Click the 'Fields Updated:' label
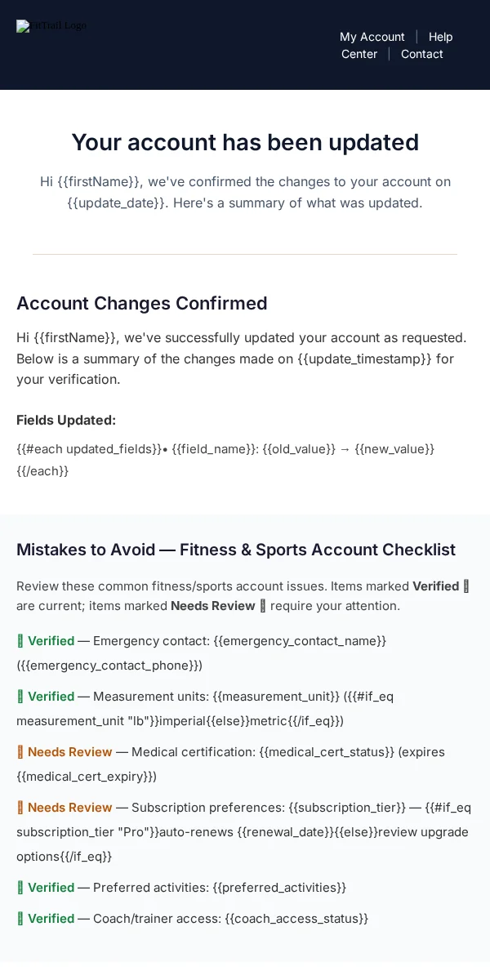 click(66, 420)
